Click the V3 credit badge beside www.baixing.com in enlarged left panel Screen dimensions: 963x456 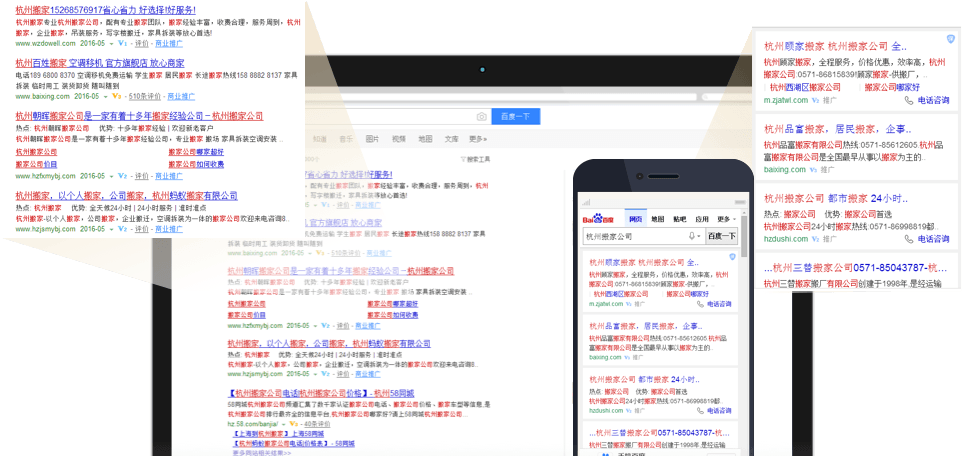point(117,96)
